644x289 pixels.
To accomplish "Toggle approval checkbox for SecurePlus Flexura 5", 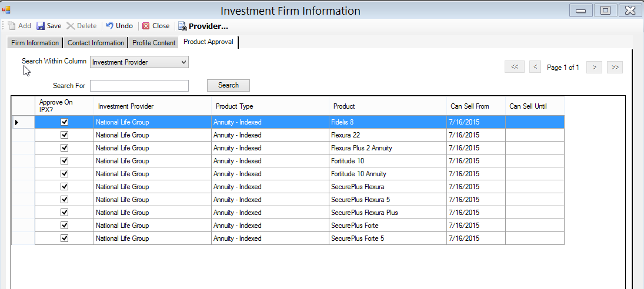I will point(64,200).
